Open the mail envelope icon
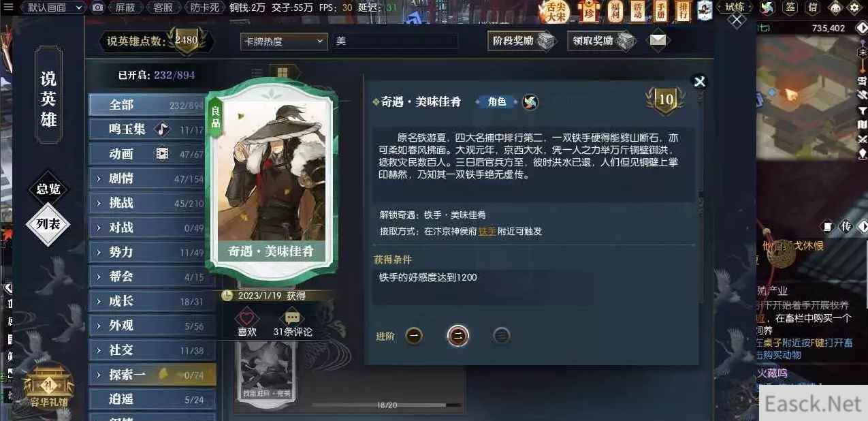The width and height of the screenshot is (868, 421). (x=657, y=40)
